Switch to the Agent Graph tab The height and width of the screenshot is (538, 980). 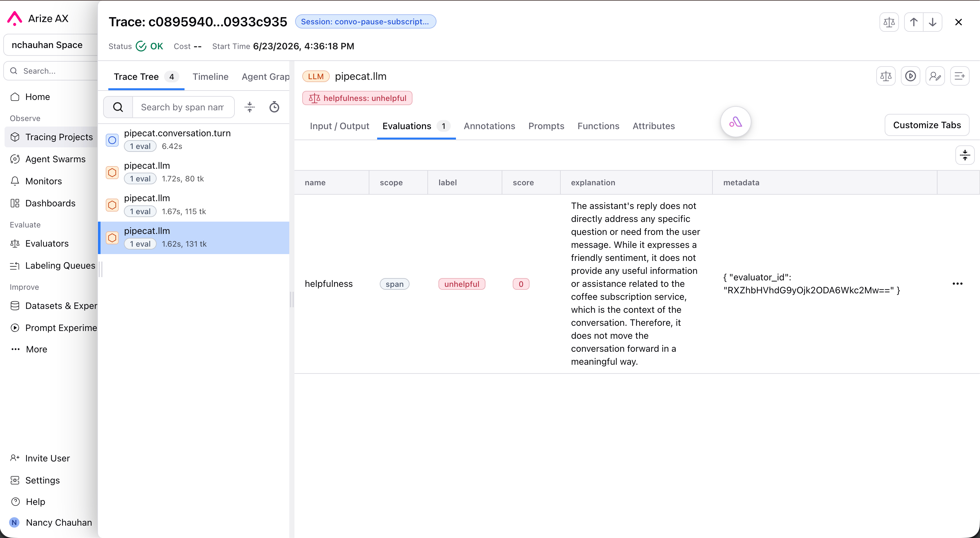pyautogui.click(x=265, y=77)
